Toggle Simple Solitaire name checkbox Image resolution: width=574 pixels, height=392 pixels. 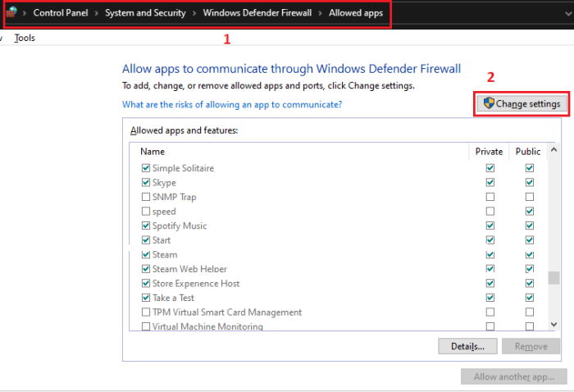point(146,168)
